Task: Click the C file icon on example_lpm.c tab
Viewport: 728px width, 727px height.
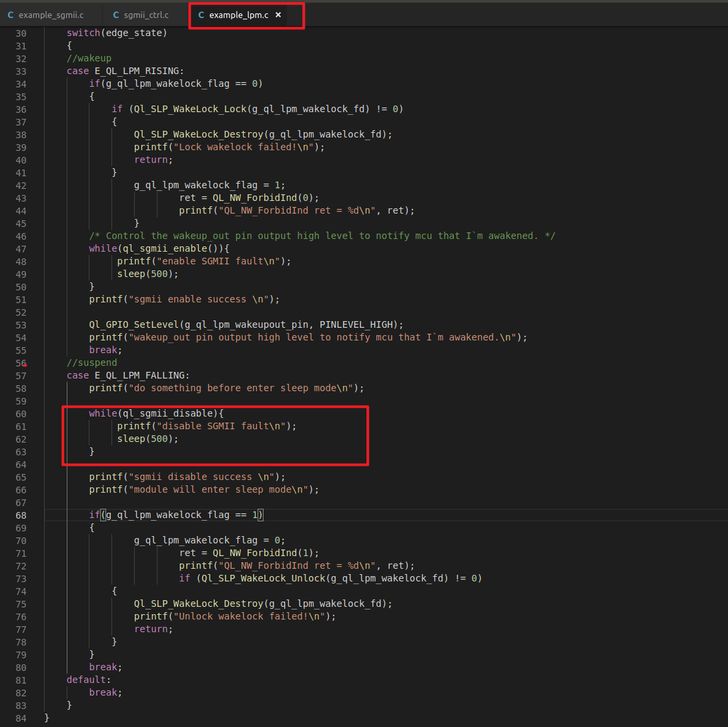Action: 202,15
